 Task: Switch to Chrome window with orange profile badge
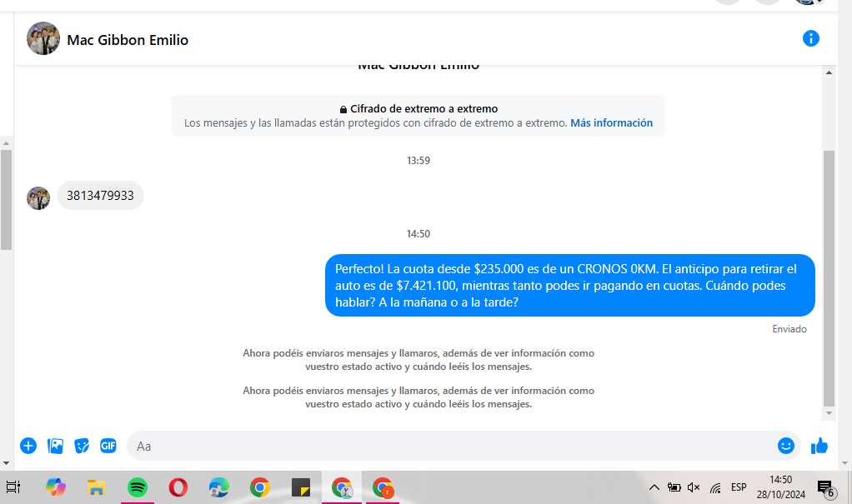(x=383, y=487)
